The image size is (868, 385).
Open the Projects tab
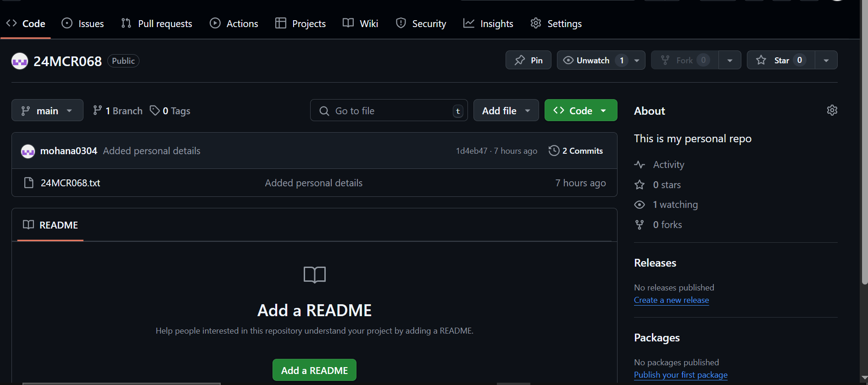tap(300, 23)
